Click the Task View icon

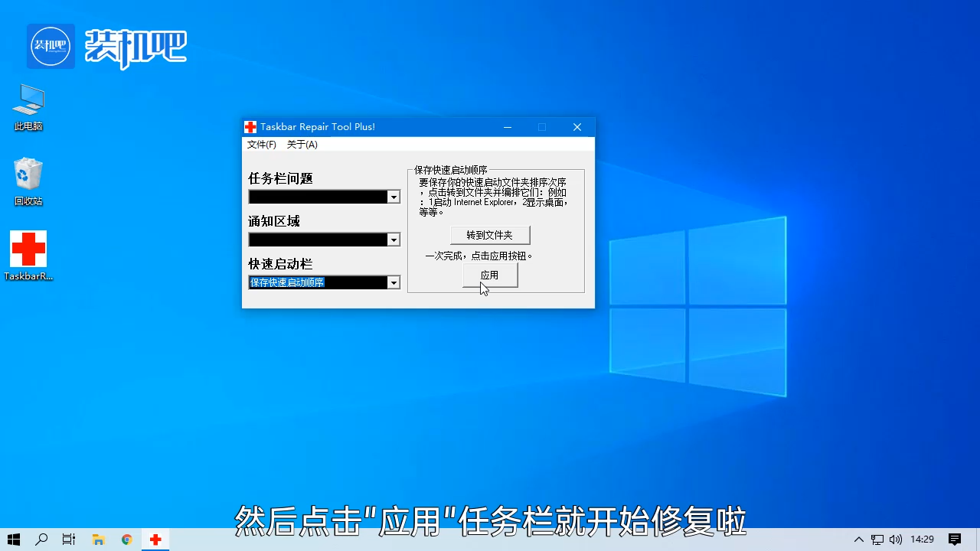(x=68, y=540)
